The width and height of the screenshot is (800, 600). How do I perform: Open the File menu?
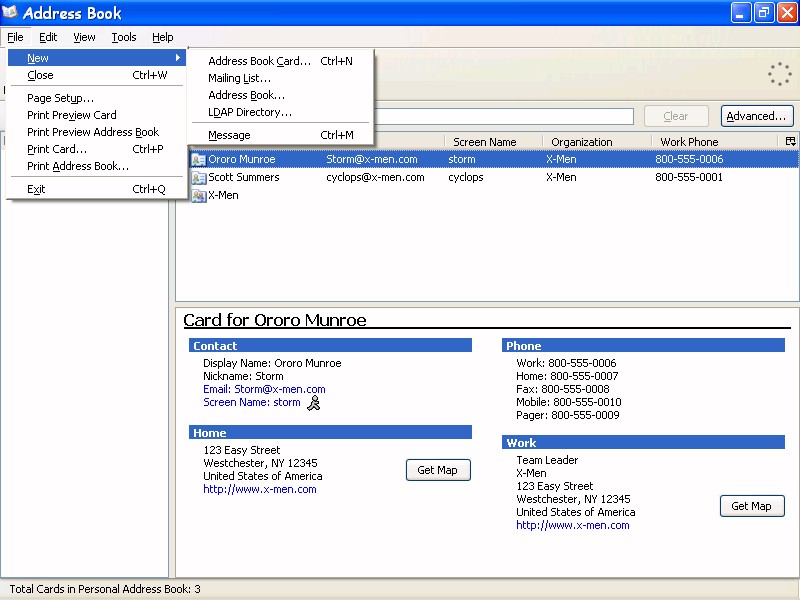15,37
